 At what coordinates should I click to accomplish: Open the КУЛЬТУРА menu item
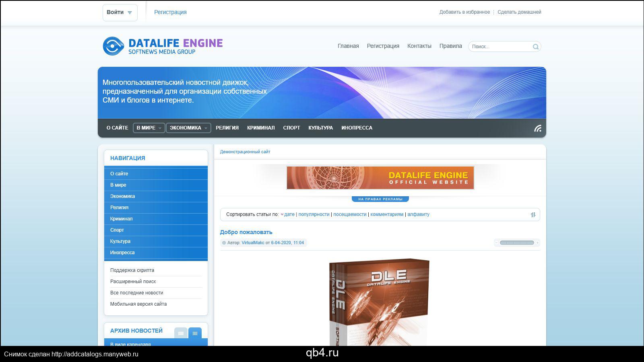[320, 128]
